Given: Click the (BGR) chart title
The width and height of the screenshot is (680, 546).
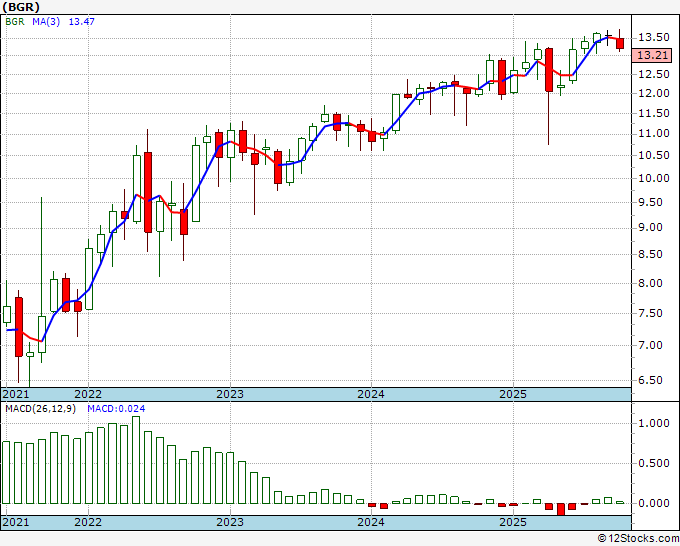Looking at the screenshot, I should point(21,7).
